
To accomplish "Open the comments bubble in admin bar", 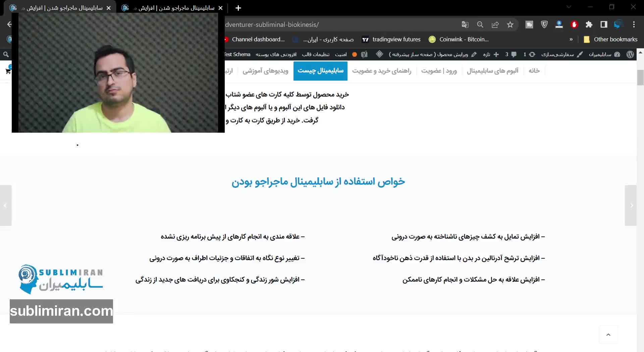I will pos(514,54).
